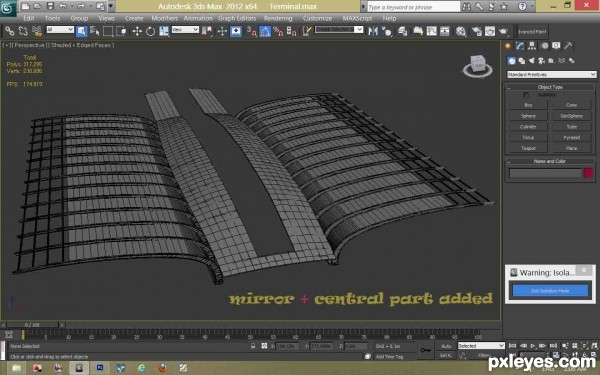Viewport: 600px width, 375px height.
Task: Select the Unlink Selection tool
Action: (23, 31)
